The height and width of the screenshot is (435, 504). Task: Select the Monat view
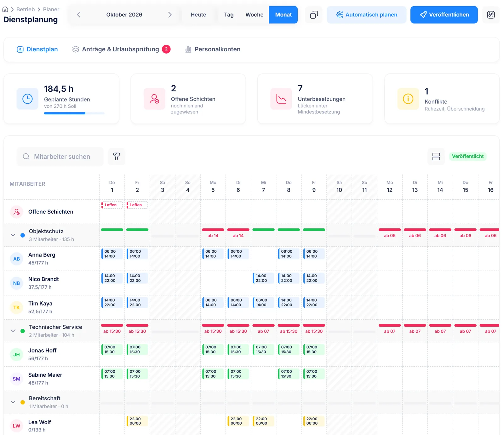(x=283, y=15)
